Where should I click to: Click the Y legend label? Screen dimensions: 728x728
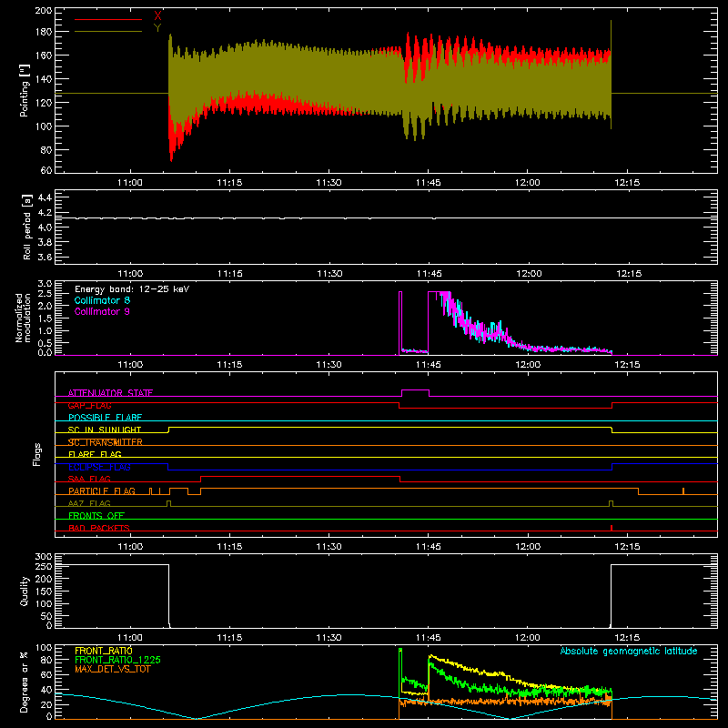coord(157,28)
